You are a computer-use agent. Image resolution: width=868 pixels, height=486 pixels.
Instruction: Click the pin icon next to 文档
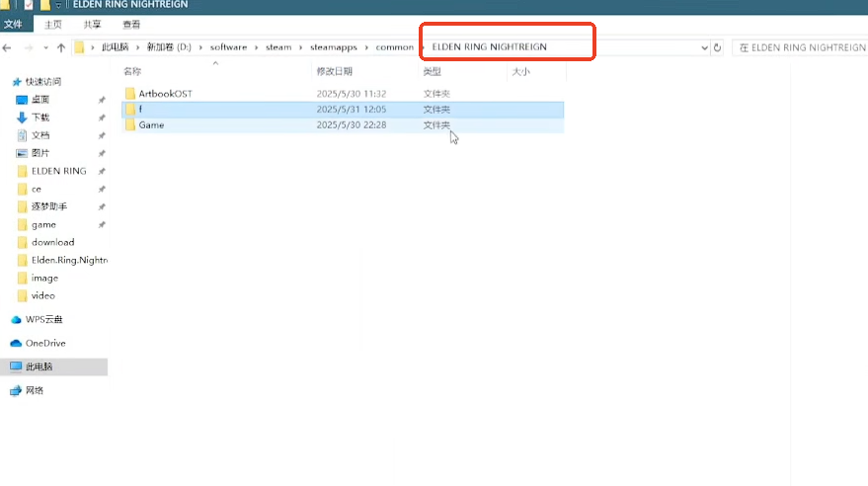[102, 135]
